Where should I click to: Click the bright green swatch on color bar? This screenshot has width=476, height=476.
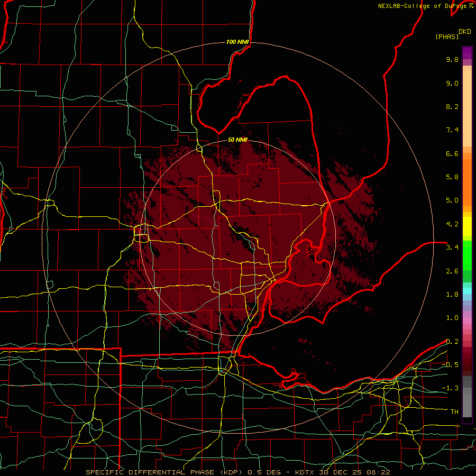(467, 256)
